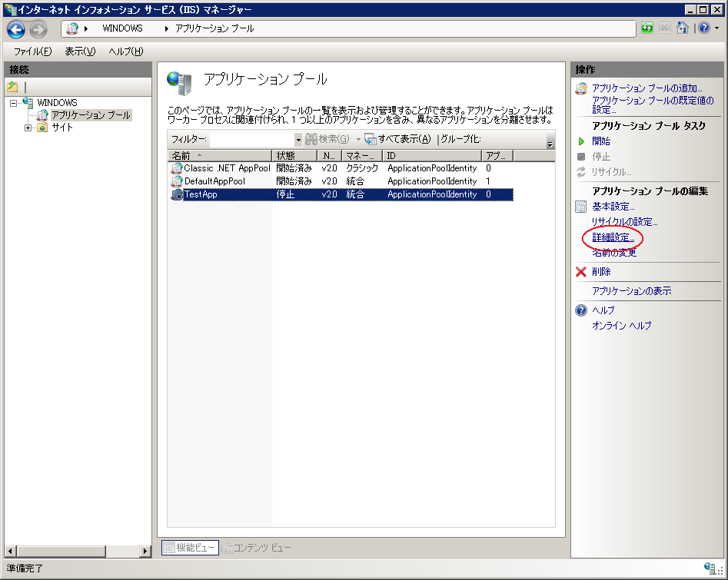The width and height of the screenshot is (728, 580).
Task: Click the 検索(G) binoculars button
Action: click(327, 139)
